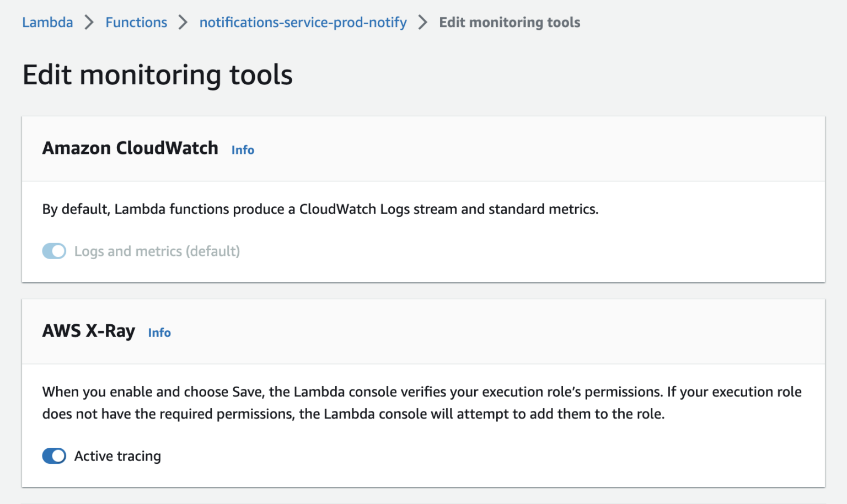The height and width of the screenshot is (504, 847).
Task: Click the chevron before Edit monitoring tools
Action: (422, 22)
